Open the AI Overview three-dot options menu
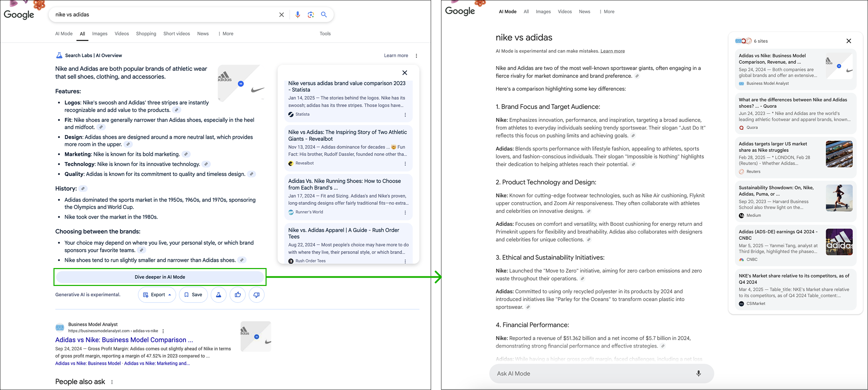 click(416, 55)
